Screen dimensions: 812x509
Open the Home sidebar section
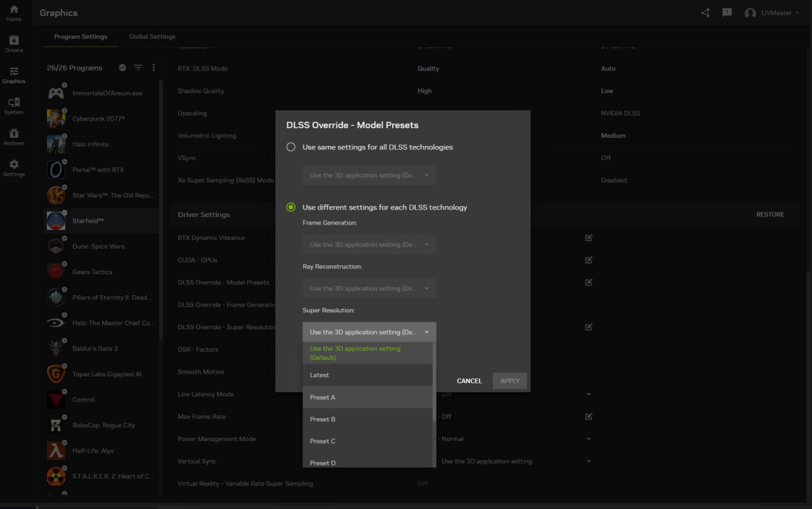click(x=13, y=13)
